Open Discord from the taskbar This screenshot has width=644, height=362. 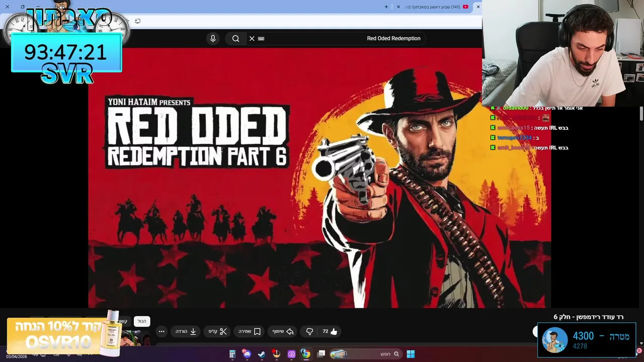click(247, 354)
